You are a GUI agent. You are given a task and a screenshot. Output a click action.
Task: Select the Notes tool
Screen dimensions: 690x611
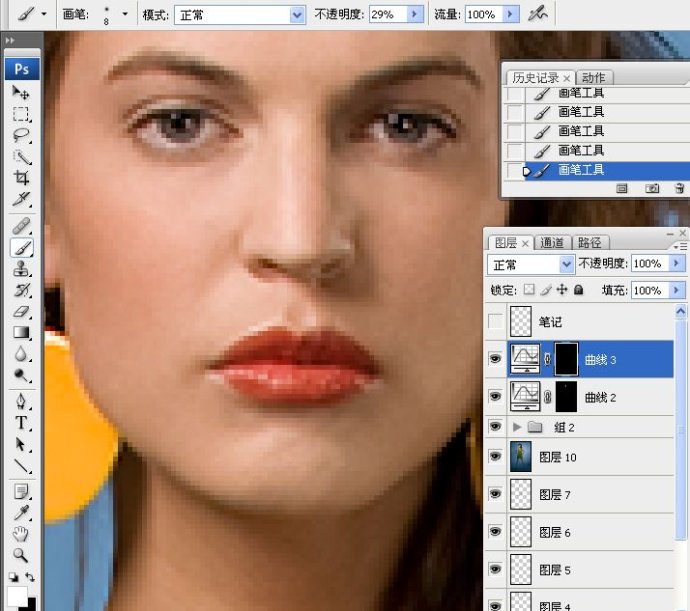click(x=21, y=492)
